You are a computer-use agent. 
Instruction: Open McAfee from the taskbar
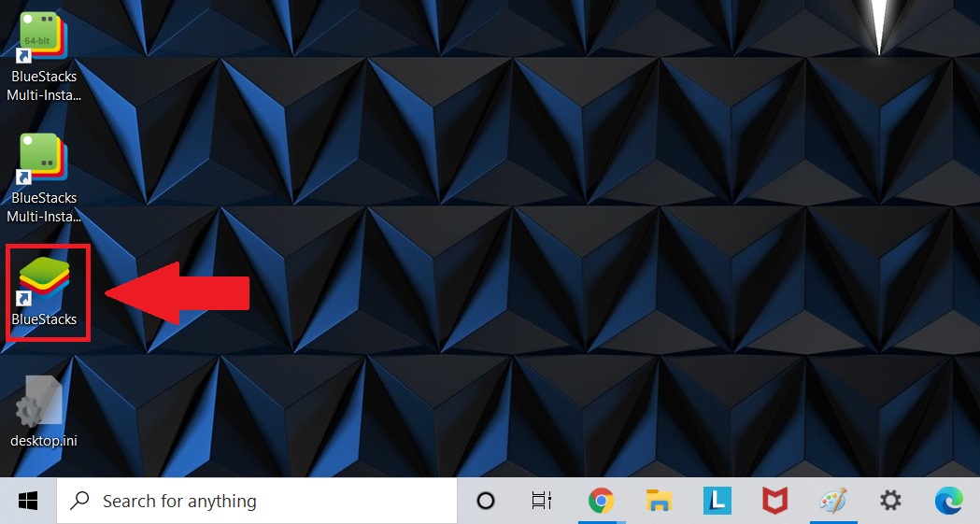(775, 501)
